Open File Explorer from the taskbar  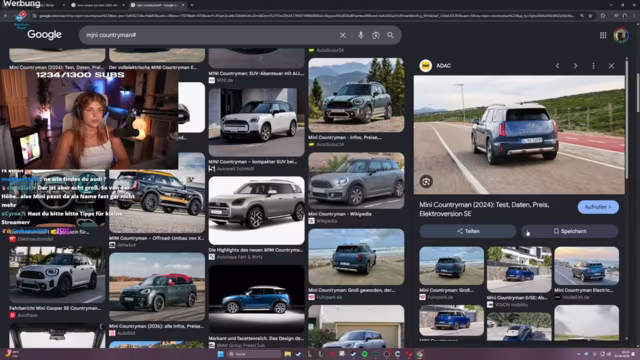(288, 354)
